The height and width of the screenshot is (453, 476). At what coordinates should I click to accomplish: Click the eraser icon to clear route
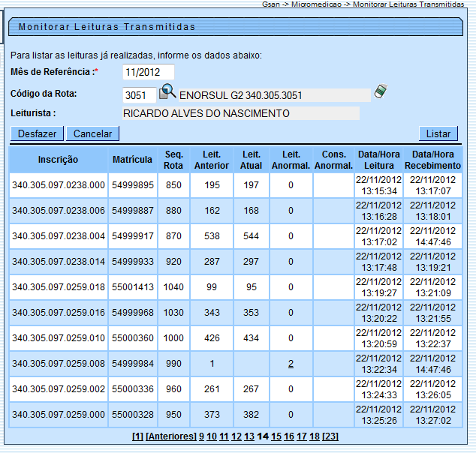tap(382, 92)
